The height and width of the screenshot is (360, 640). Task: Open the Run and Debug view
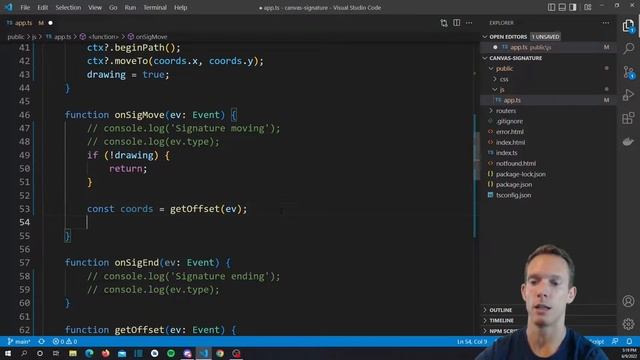click(x=628, y=95)
